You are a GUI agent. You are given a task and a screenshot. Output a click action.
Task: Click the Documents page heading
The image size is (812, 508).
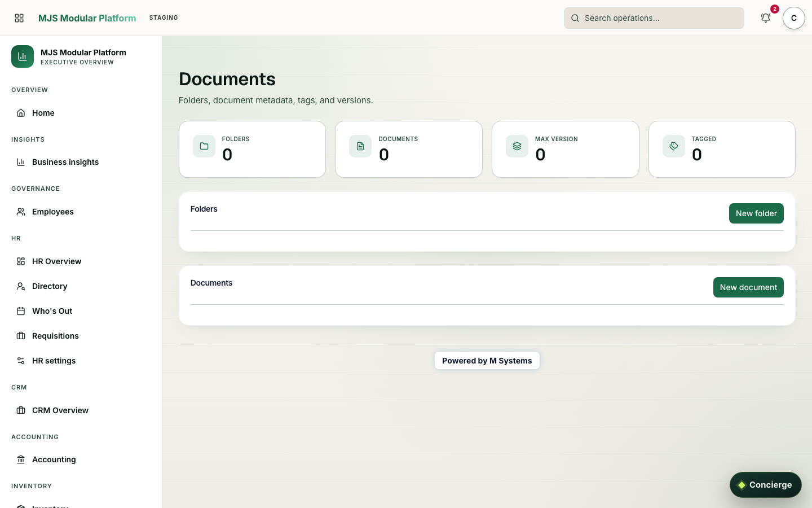[227, 79]
